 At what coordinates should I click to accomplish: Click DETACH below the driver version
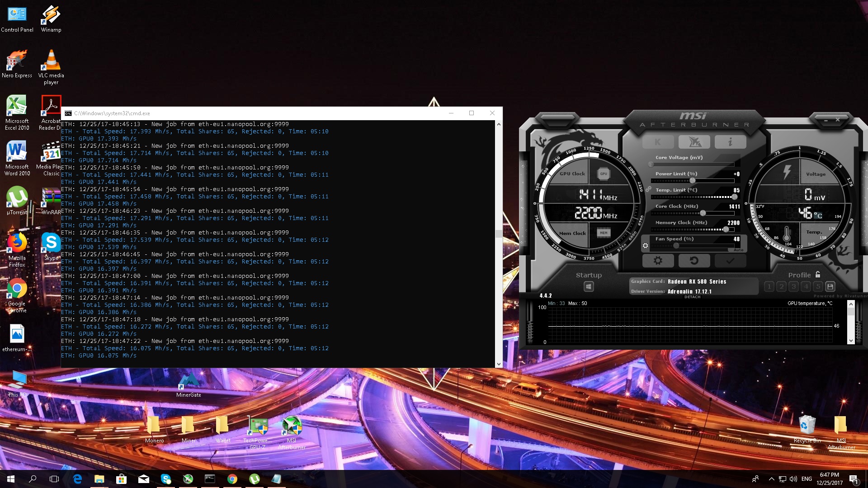692,297
